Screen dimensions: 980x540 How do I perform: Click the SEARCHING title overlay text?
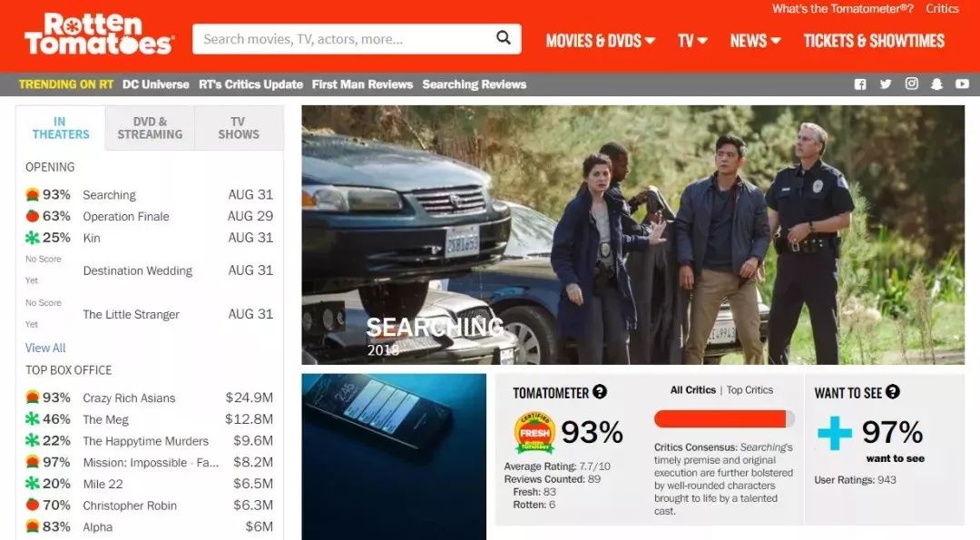[x=435, y=327]
